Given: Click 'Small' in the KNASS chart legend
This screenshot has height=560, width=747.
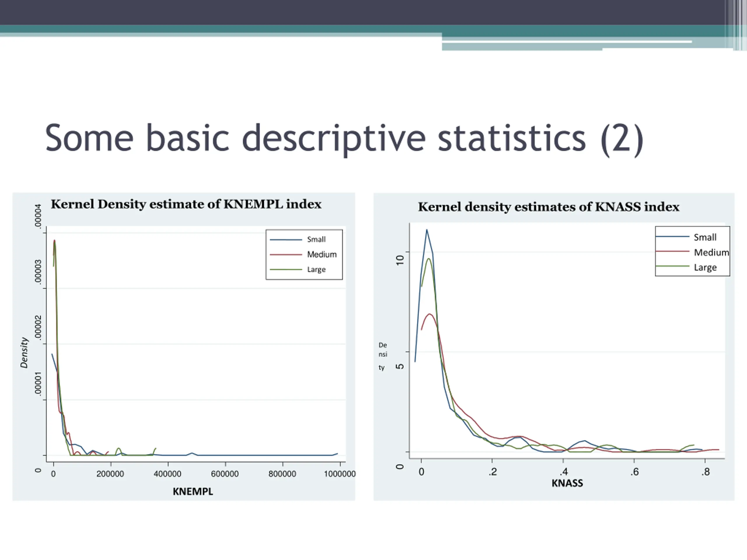Looking at the screenshot, I should (x=705, y=237).
